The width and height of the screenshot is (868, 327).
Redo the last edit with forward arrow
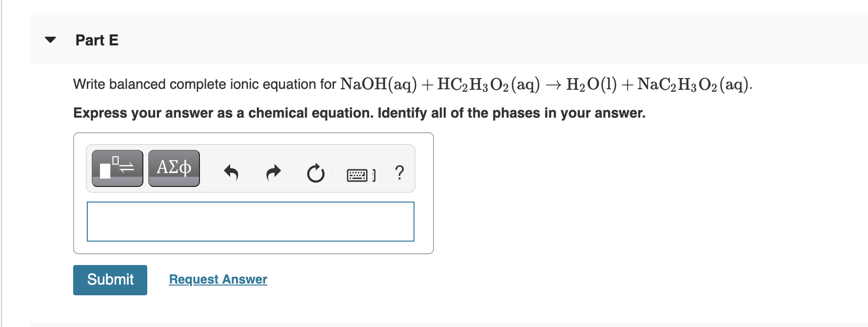pos(273,172)
